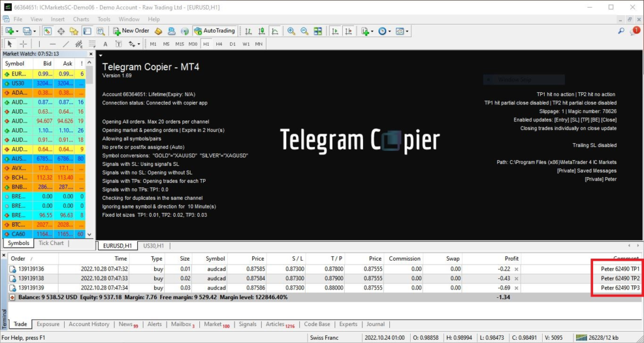Choose the trendline drawing tool
The height and width of the screenshot is (343, 644).
[65, 44]
